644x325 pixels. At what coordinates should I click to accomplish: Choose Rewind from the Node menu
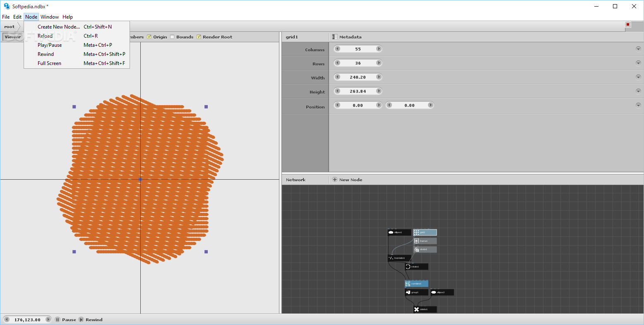click(x=77, y=54)
